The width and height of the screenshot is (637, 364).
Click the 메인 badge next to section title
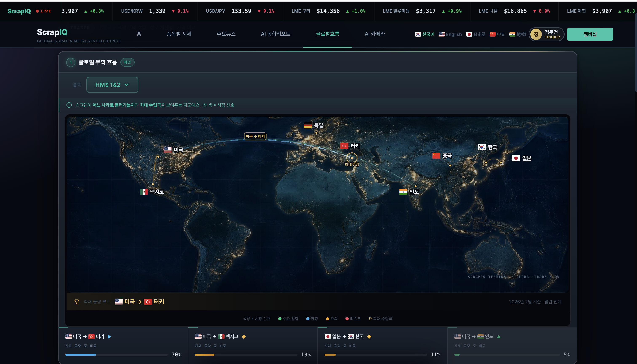(x=127, y=62)
